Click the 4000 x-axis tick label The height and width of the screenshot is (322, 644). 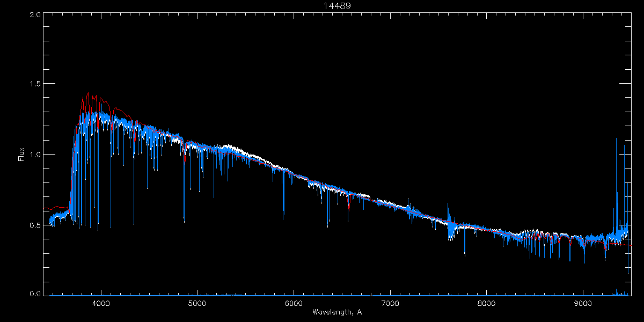(100, 303)
